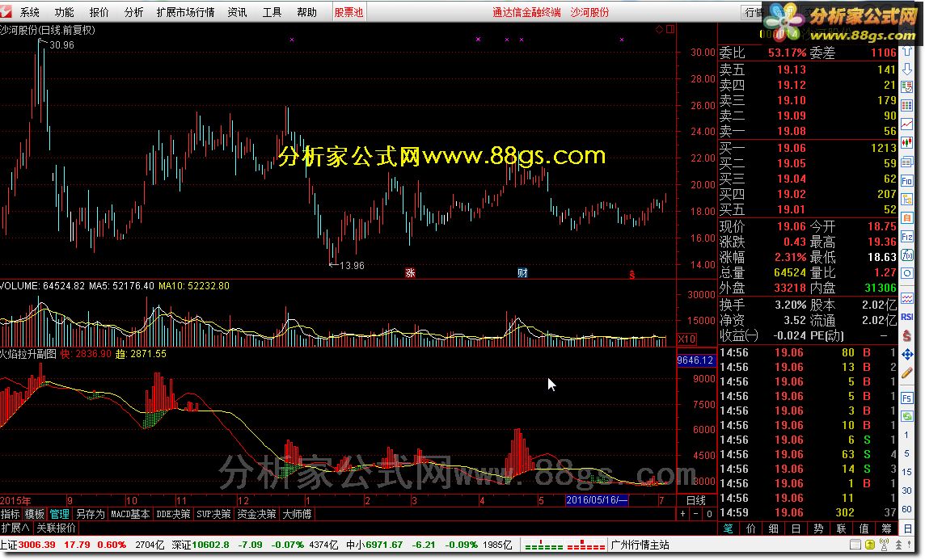Open the line chart icon in right toolbar

coord(906,124)
